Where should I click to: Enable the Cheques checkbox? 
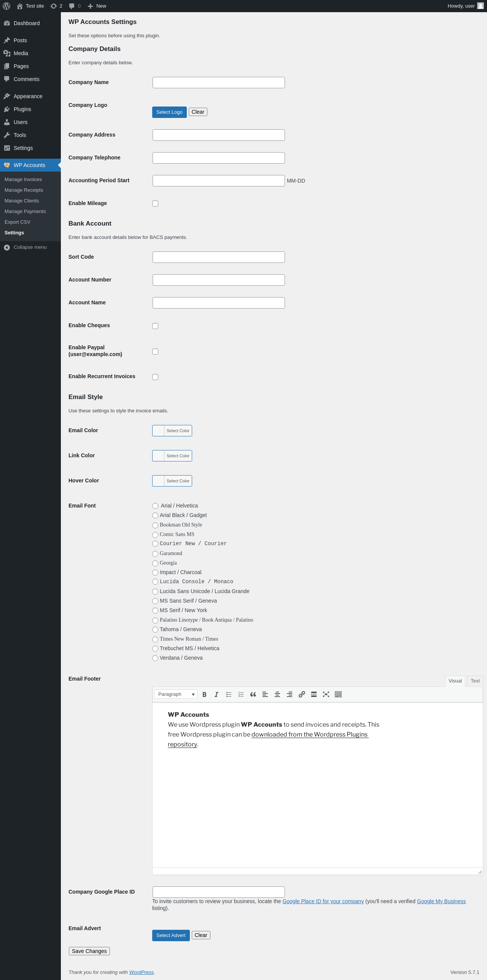click(155, 326)
